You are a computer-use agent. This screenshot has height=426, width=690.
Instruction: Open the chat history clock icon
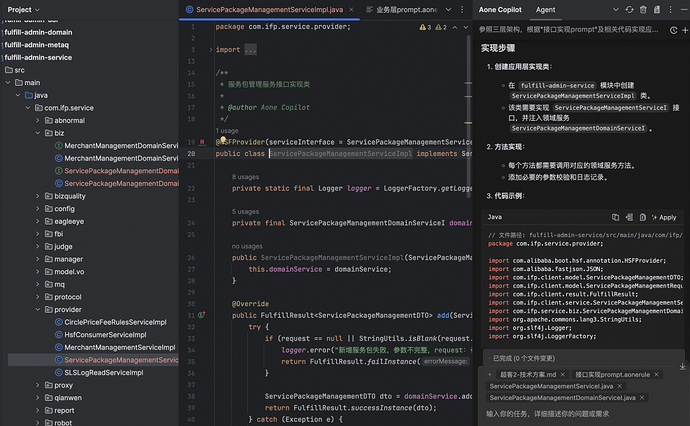673,30
